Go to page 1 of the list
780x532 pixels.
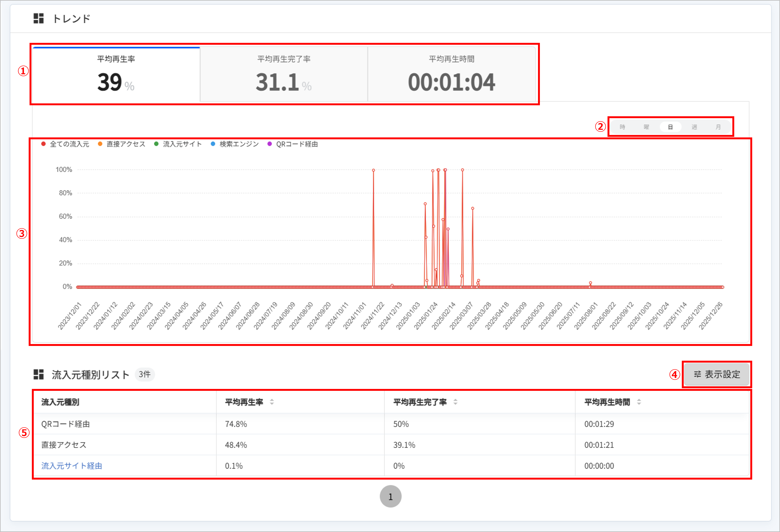[x=391, y=496]
